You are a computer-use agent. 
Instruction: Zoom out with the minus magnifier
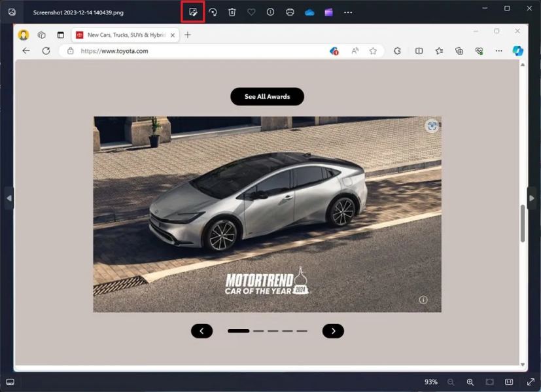tap(451, 382)
